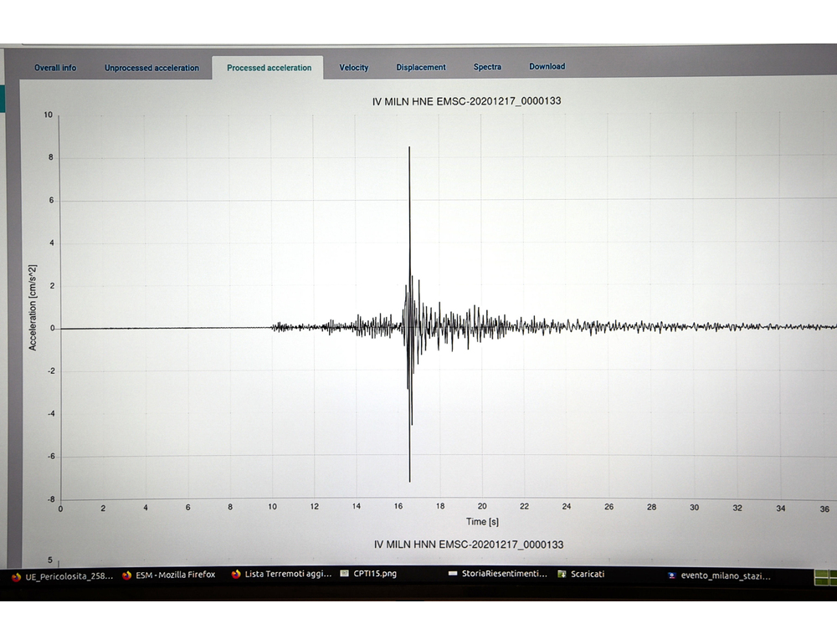Open the workspace switcher in the taskbar
This screenshot has width=837, height=644.
click(825, 576)
